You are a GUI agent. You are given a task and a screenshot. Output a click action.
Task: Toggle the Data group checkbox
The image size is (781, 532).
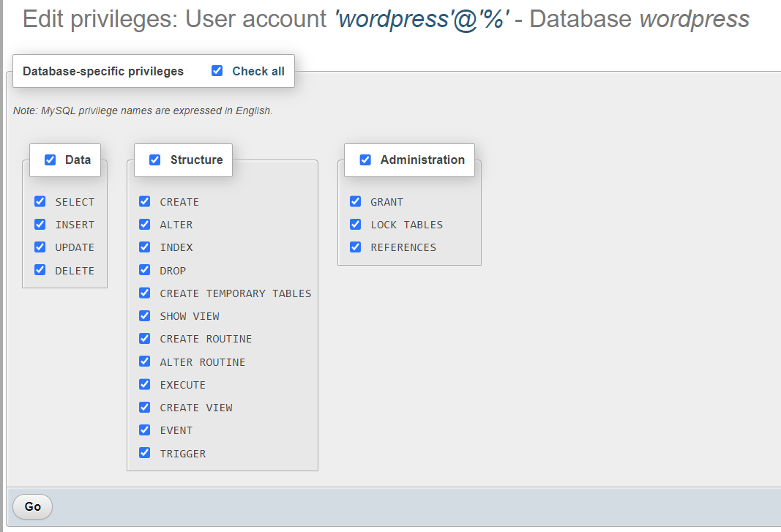click(51, 160)
